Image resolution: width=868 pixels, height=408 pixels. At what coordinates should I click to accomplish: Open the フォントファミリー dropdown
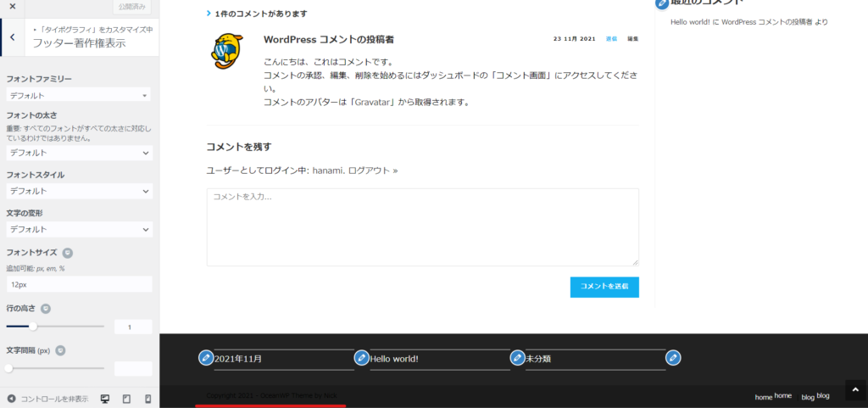point(80,96)
